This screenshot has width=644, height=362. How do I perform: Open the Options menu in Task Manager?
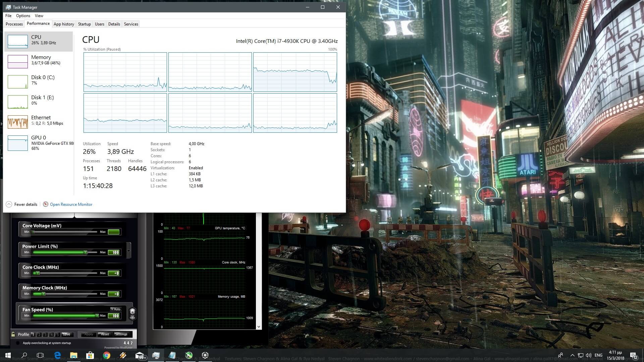tap(23, 16)
